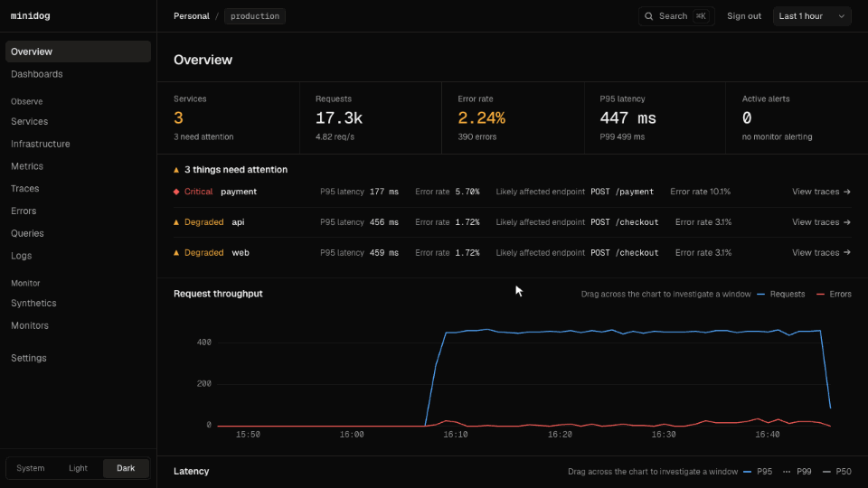Open the Last 1 hour time range dropdown
Image resolution: width=868 pixels, height=488 pixels.
[x=812, y=16]
